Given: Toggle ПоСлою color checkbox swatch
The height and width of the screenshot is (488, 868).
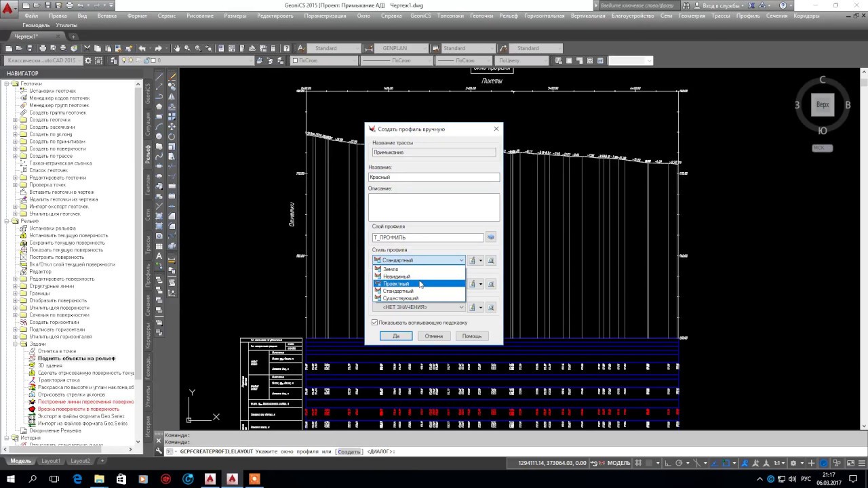Looking at the screenshot, I should pos(294,60).
